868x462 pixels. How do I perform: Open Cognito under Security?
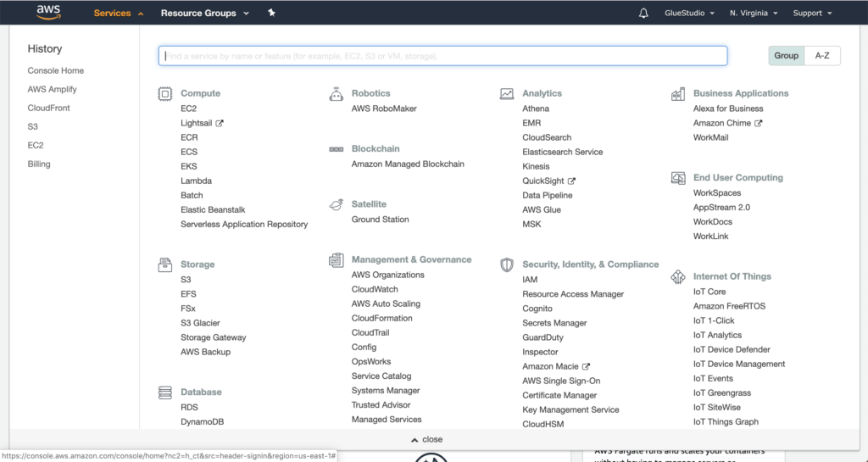click(537, 309)
